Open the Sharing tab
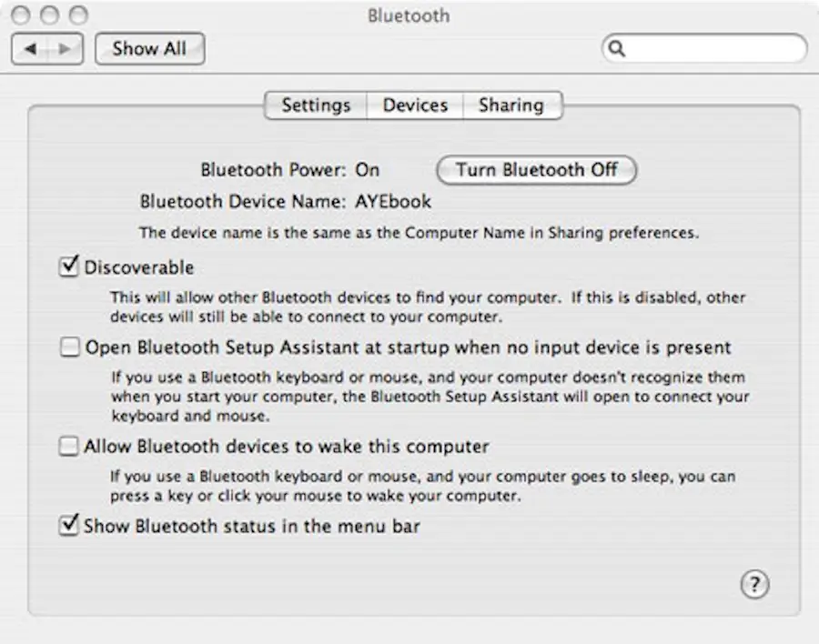The width and height of the screenshot is (819, 644). 512,106
